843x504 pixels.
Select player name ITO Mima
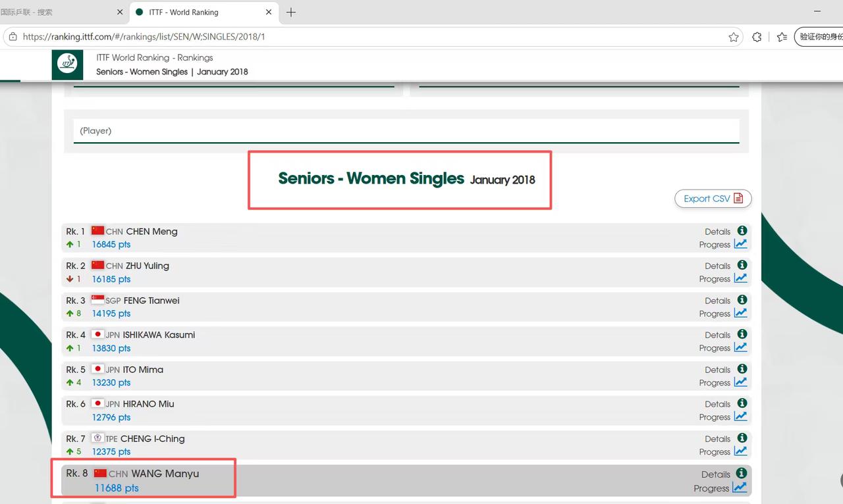pos(143,370)
